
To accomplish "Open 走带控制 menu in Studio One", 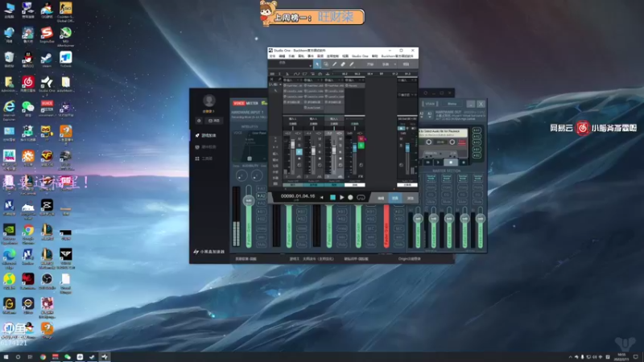I will pyautogui.click(x=332, y=56).
